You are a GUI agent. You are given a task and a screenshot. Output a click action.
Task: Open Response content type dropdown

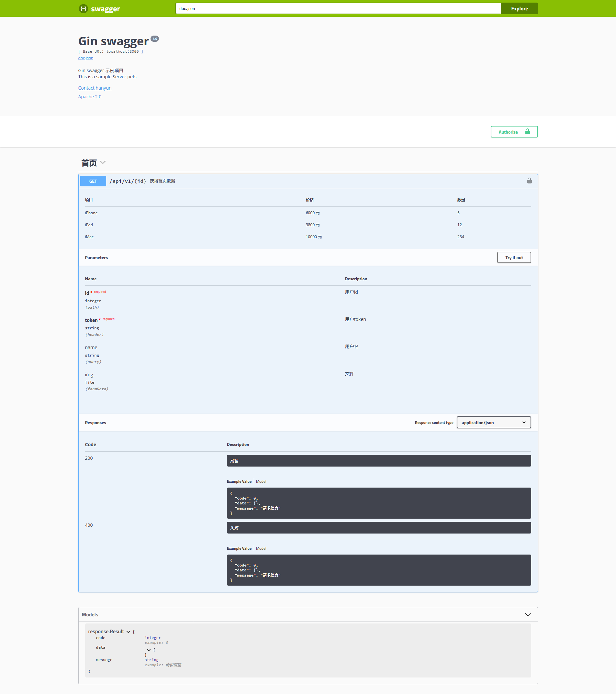pyautogui.click(x=494, y=422)
